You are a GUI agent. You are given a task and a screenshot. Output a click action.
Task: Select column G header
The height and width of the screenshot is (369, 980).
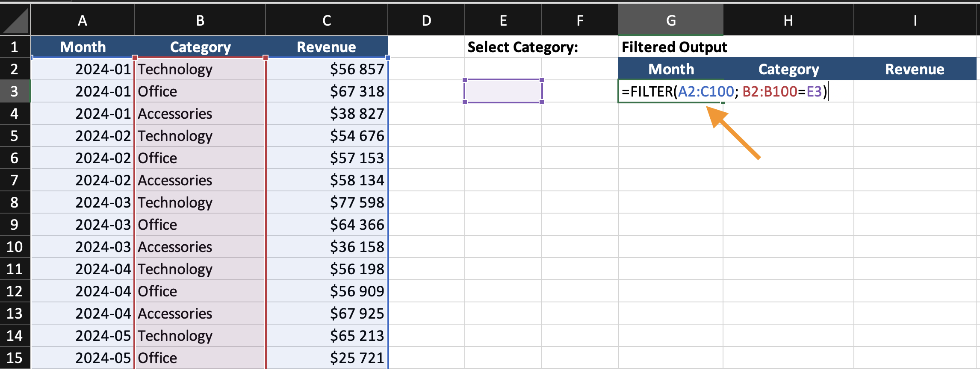click(x=670, y=20)
